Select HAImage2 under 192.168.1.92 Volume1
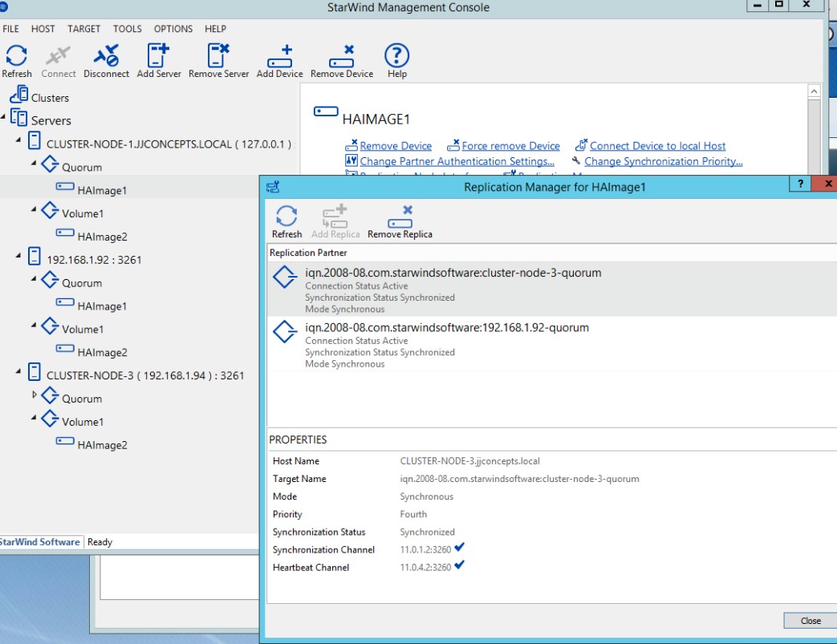This screenshot has width=837, height=644. [x=102, y=353]
